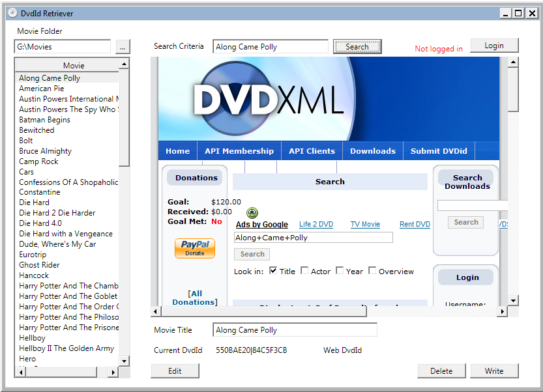Click the browser pane scroll left arrow
This screenshot has width=543, height=392.
pyautogui.click(x=155, y=311)
